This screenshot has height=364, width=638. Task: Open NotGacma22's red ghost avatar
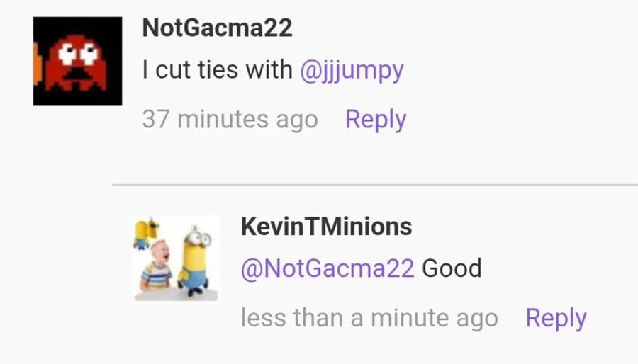[77, 61]
